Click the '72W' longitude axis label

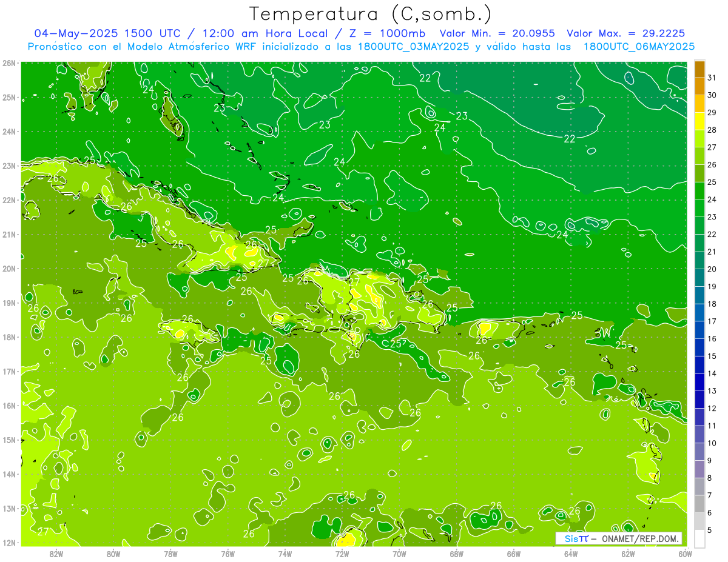[x=342, y=553]
